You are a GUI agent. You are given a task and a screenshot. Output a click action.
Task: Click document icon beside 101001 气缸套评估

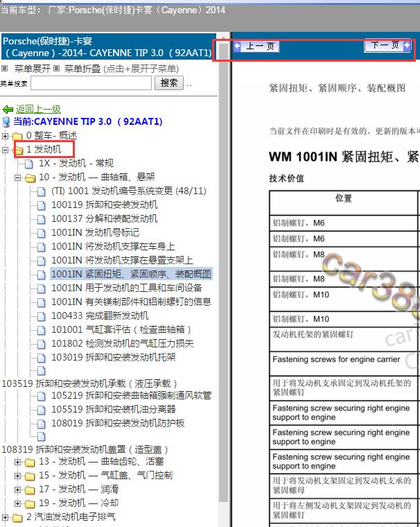pyautogui.click(x=42, y=330)
